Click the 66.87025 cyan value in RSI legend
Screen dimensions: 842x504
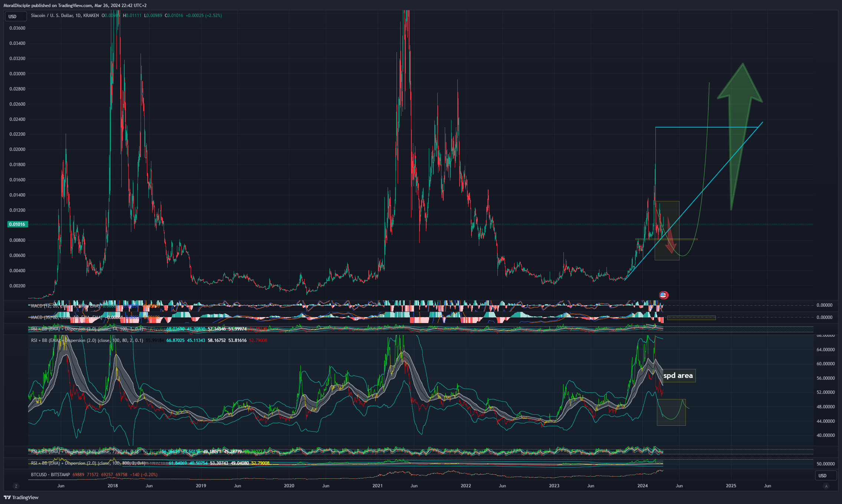[175, 340]
